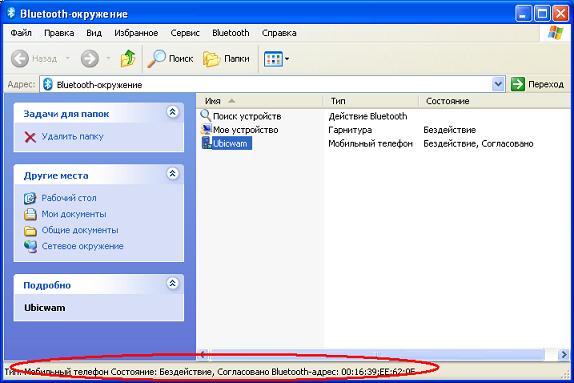
Task: Sort by the Состояние column header
Action: coord(447,101)
